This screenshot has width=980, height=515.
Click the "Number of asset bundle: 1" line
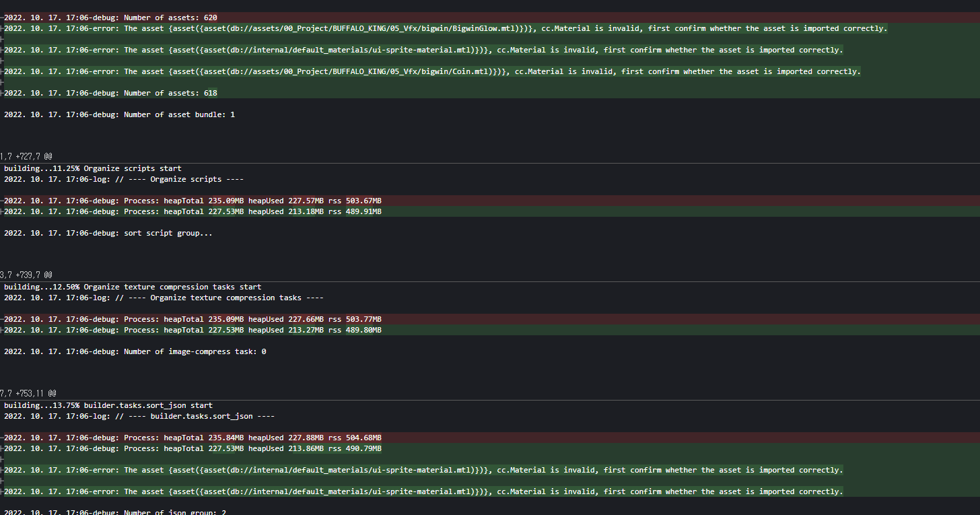pos(120,114)
